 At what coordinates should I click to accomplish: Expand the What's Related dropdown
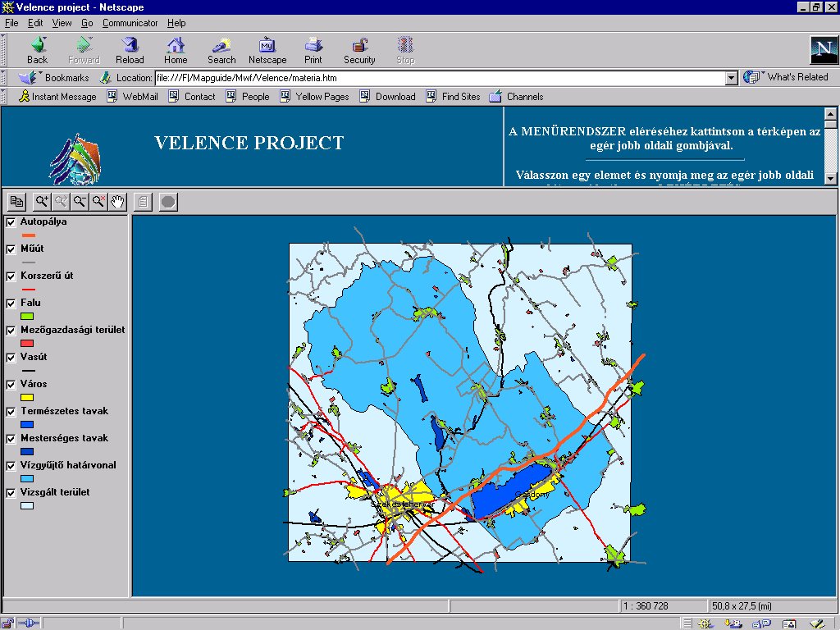[786, 77]
